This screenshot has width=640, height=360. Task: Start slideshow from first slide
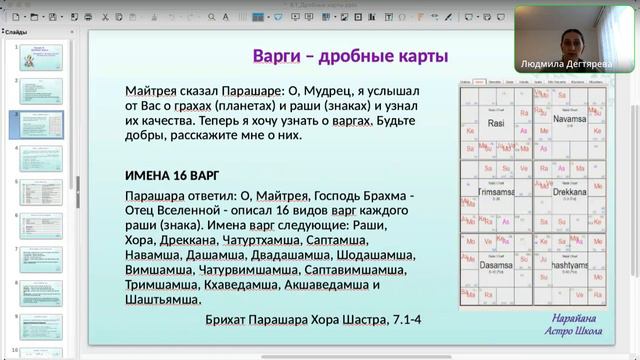(x=295, y=17)
